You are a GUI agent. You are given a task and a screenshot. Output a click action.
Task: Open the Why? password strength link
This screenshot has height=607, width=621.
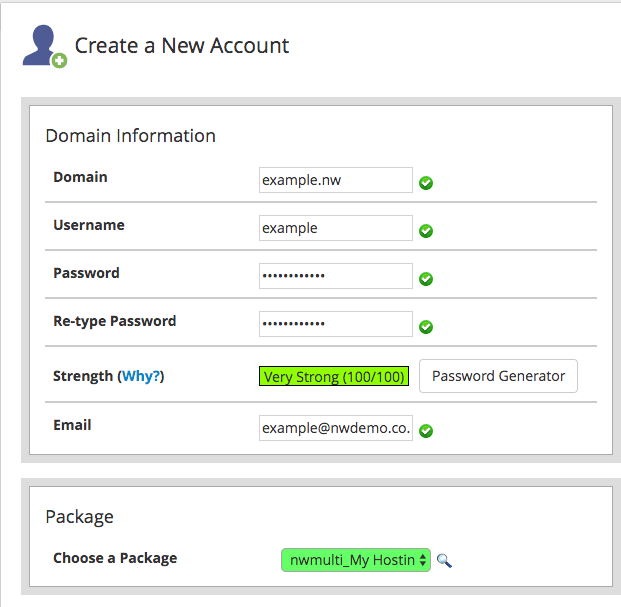(141, 376)
